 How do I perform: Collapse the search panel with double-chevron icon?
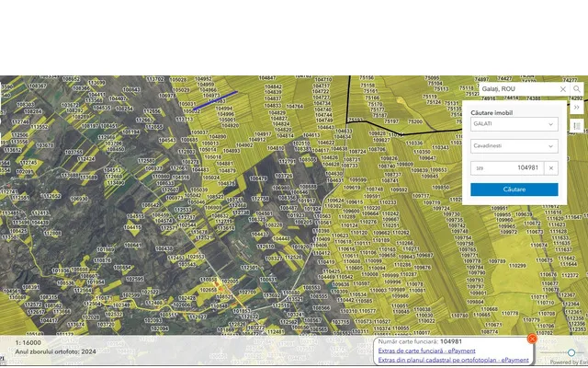(576, 108)
